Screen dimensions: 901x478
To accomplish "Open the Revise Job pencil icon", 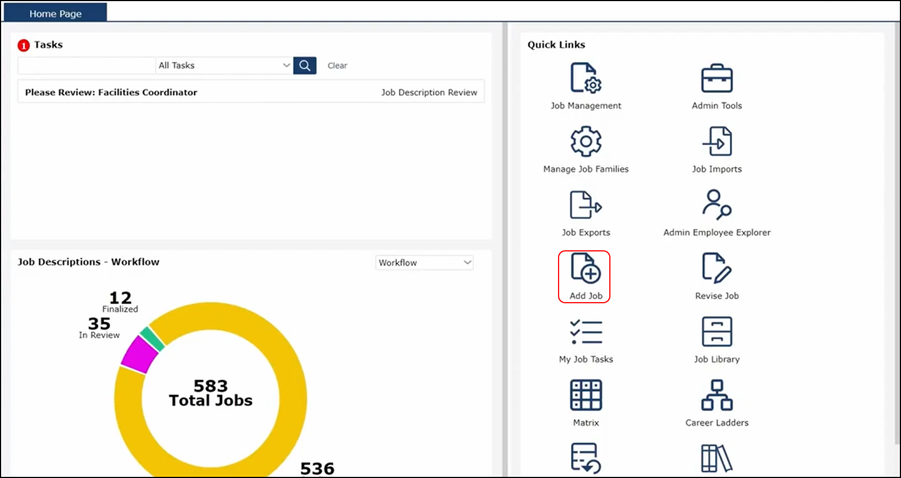I will (716, 269).
